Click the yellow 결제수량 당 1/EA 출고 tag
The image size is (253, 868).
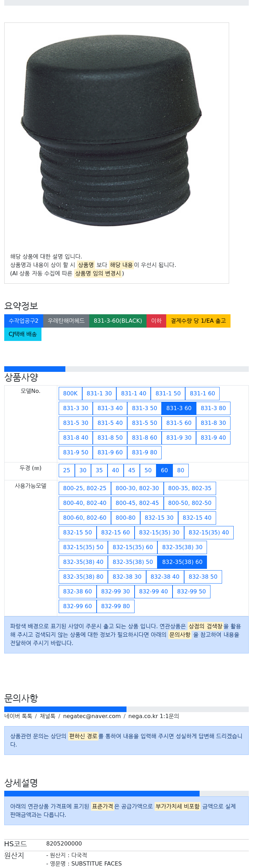198,321
